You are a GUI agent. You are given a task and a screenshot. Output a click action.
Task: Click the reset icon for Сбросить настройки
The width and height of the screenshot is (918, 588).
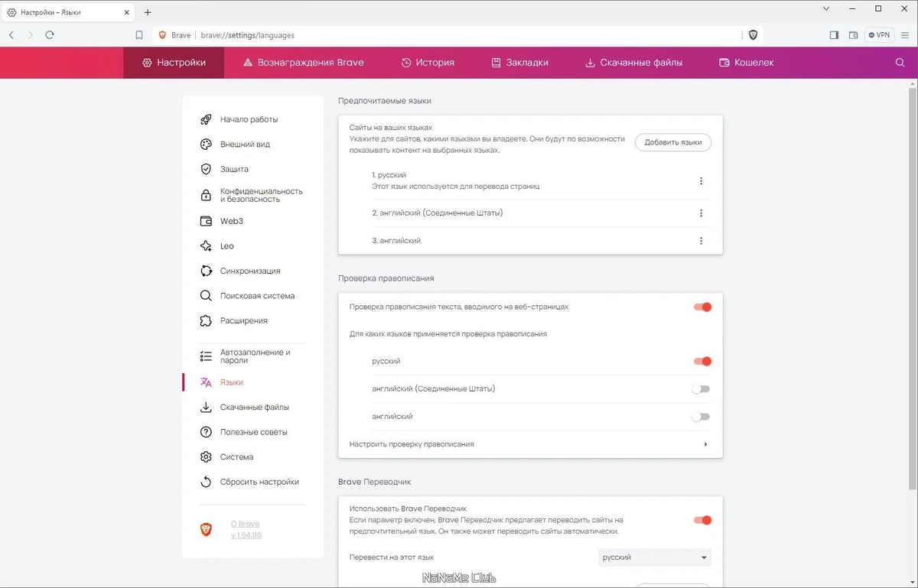pos(206,482)
